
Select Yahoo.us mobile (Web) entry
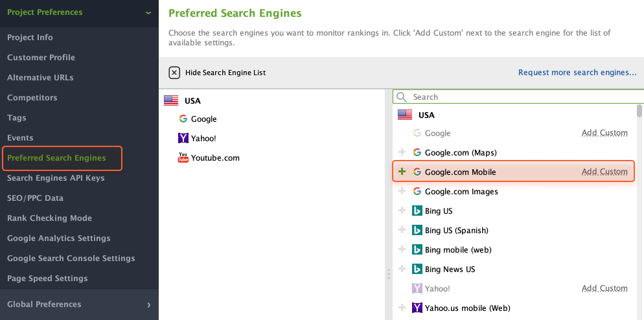pos(467,308)
